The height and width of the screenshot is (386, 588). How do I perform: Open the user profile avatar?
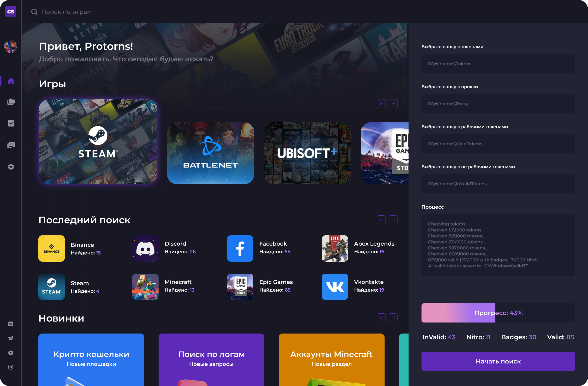click(x=11, y=46)
